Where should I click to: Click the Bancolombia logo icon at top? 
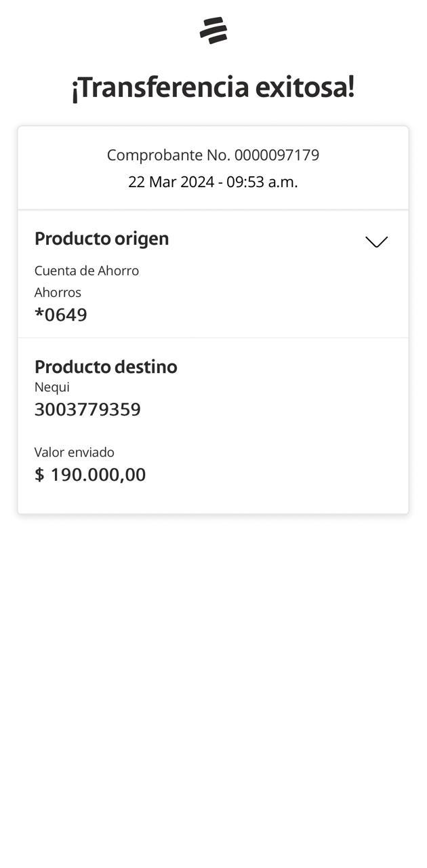coord(213,31)
